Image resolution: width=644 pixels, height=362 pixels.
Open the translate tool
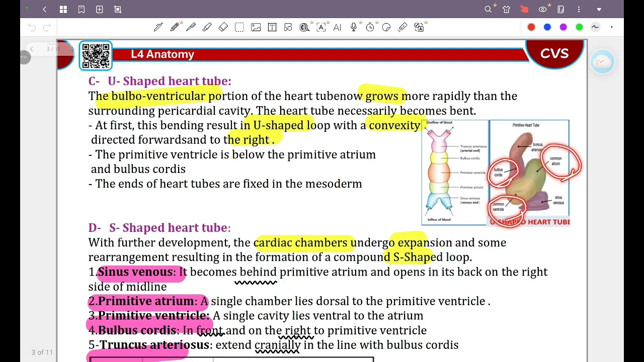(x=419, y=27)
